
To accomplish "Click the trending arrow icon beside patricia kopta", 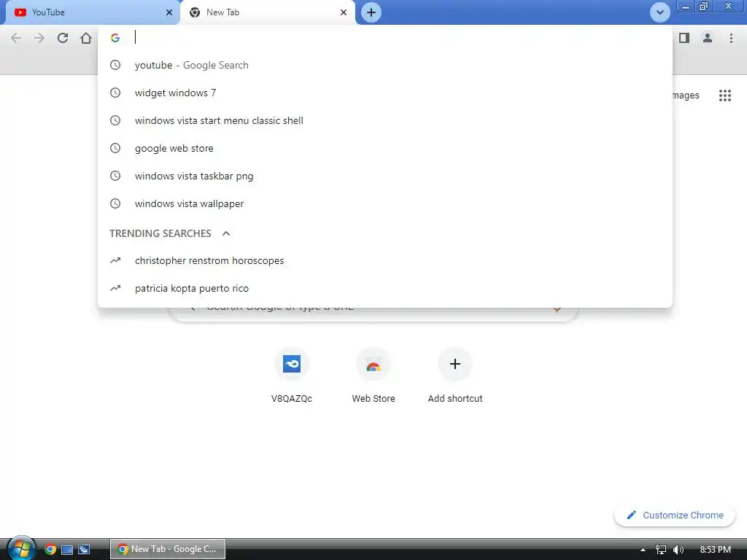I will [x=115, y=288].
